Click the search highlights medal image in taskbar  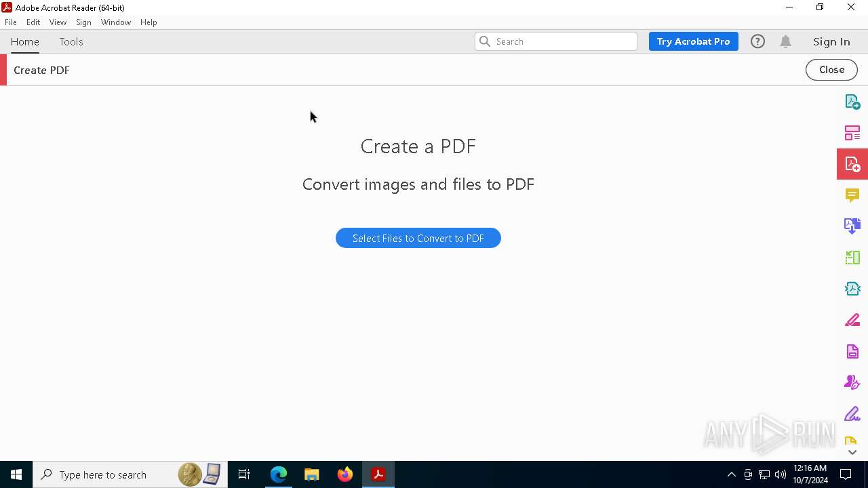[200, 474]
